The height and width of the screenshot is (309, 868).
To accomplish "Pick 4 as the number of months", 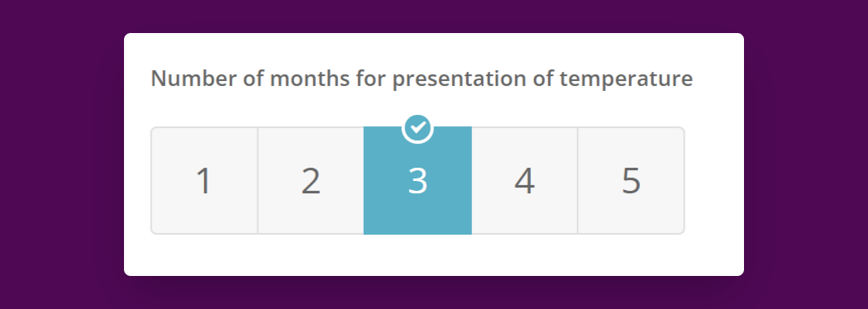I will coord(524,181).
